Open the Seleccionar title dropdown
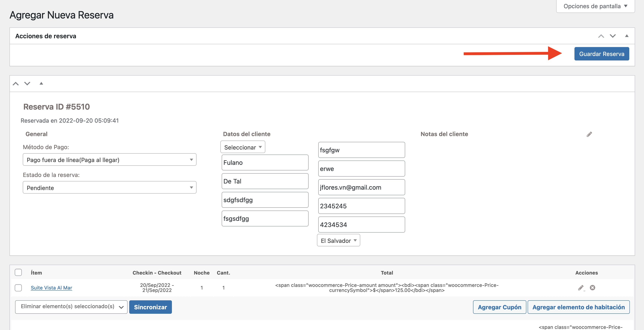This screenshot has height=330, width=644. [243, 147]
